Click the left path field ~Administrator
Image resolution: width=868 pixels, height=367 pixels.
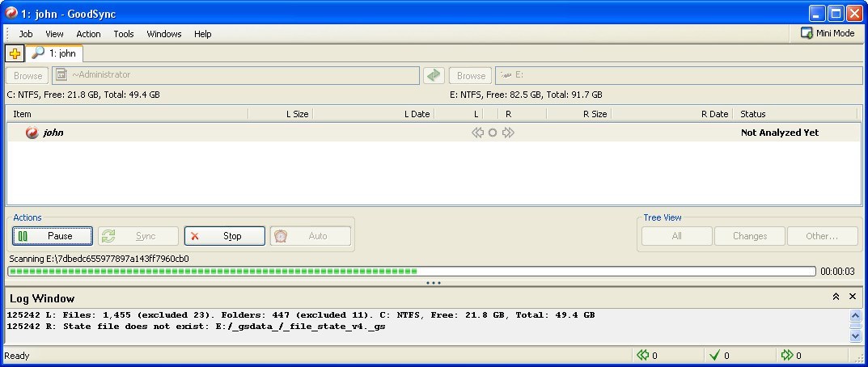coord(236,75)
